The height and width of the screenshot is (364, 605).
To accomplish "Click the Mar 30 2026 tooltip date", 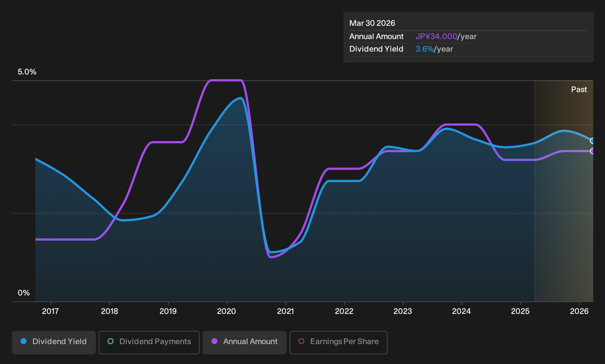I will [372, 23].
